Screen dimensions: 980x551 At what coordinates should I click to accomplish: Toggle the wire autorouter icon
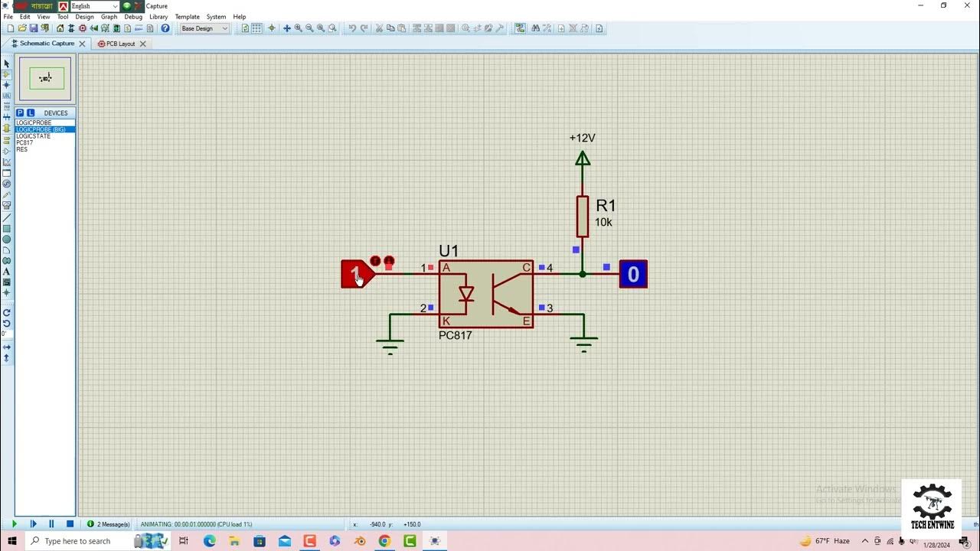point(520,28)
